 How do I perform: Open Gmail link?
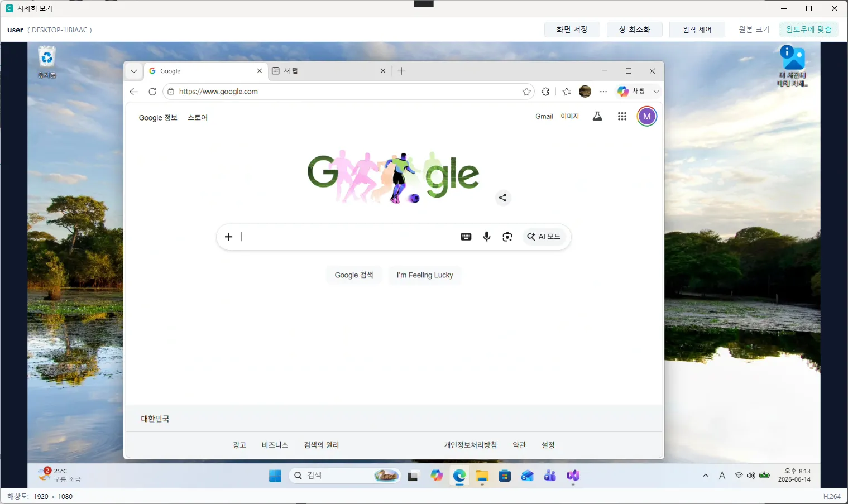pyautogui.click(x=544, y=116)
